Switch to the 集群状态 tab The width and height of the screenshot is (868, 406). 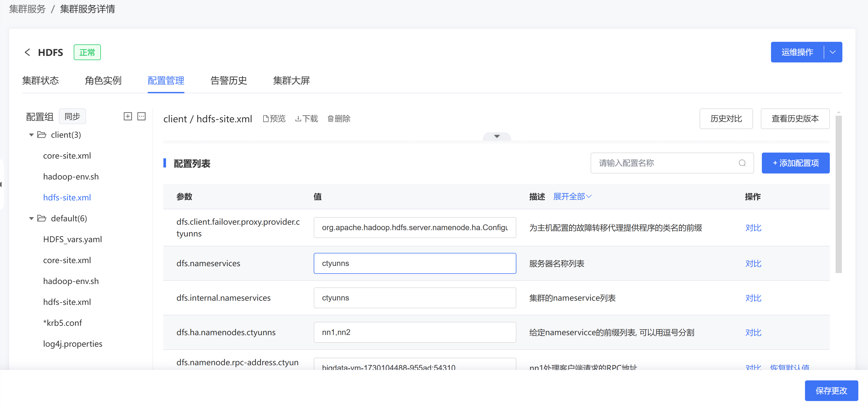pos(41,80)
